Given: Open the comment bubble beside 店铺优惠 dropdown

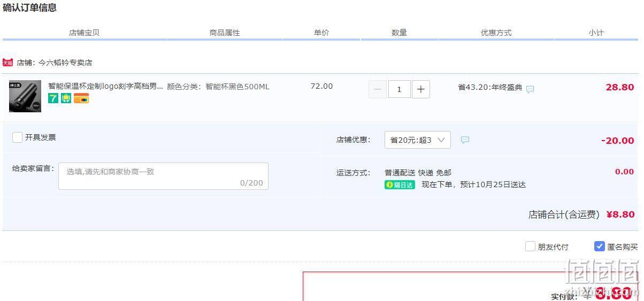Looking at the screenshot, I should tap(465, 140).
